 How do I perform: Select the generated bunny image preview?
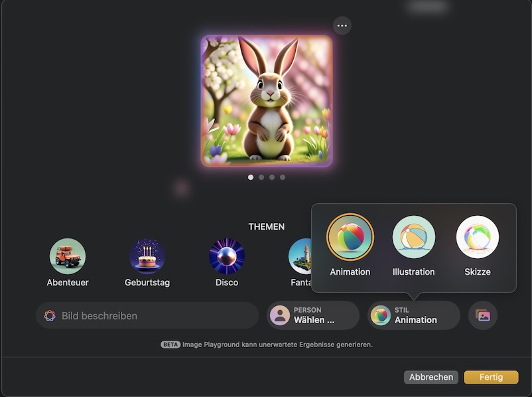[267, 101]
